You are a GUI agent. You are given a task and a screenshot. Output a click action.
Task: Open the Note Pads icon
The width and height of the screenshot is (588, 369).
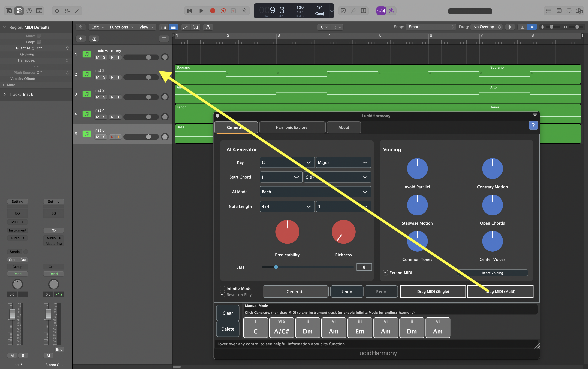tap(559, 11)
